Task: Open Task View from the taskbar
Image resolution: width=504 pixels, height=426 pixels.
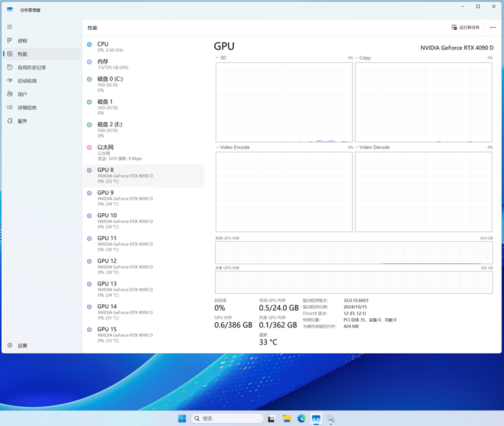Action: click(x=272, y=418)
